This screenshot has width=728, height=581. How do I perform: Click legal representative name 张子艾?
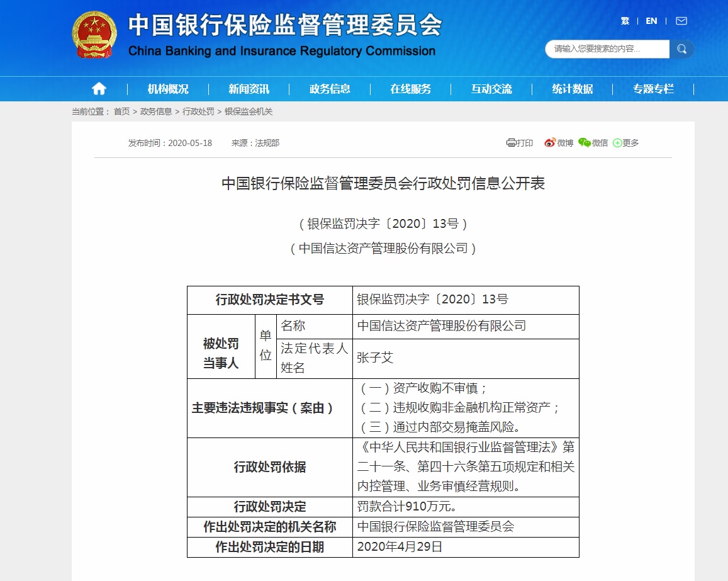(375, 358)
